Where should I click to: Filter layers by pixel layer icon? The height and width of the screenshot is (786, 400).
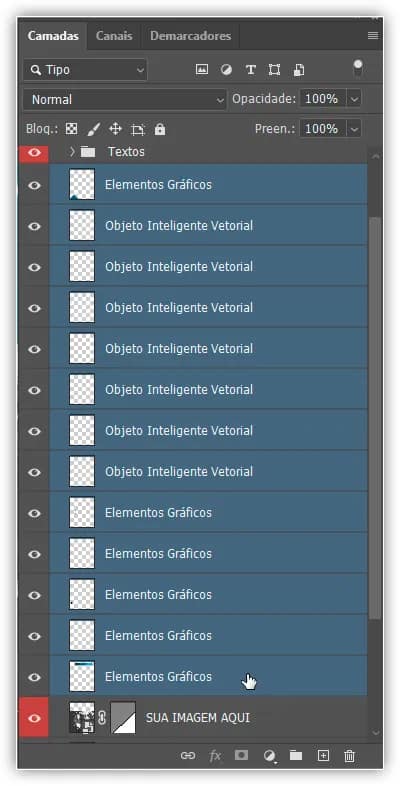click(x=202, y=70)
